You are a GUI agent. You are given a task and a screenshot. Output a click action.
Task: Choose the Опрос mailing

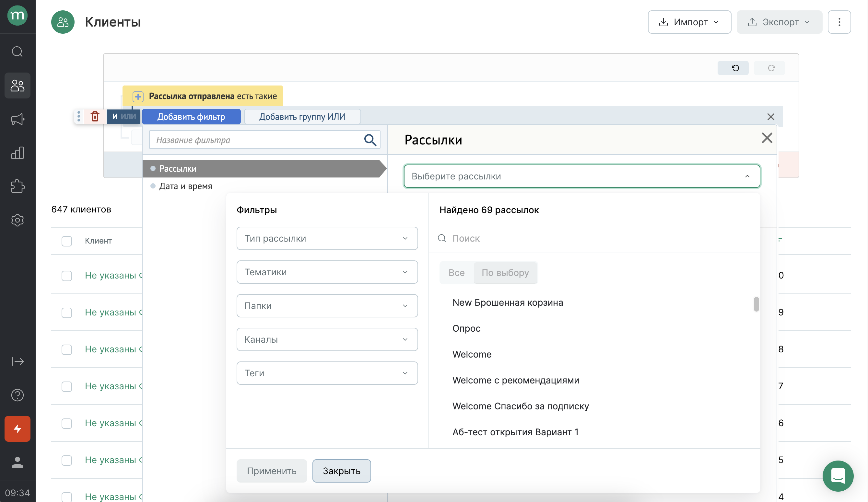(466, 328)
